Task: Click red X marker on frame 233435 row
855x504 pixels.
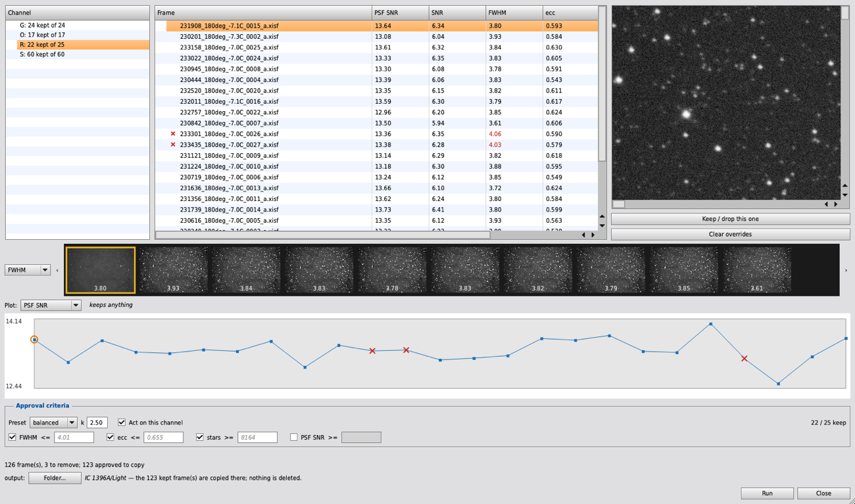Action: pyautogui.click(x=173, y=145)
